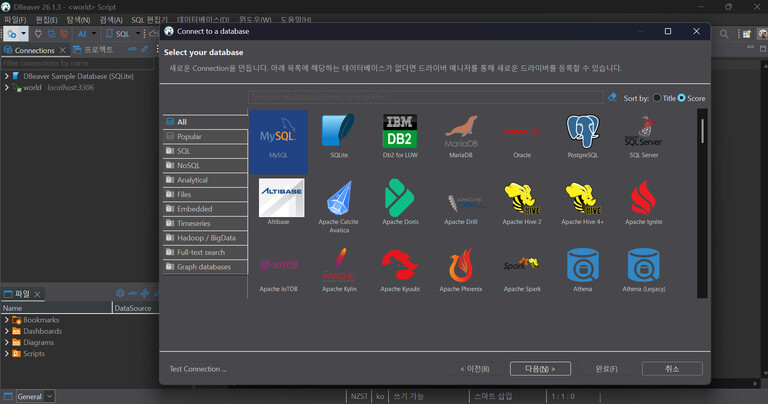This screenshot has height=404, width=768.
Task: Open the SQL editor dropdown arrow
Action: click(x=138, y=34)
